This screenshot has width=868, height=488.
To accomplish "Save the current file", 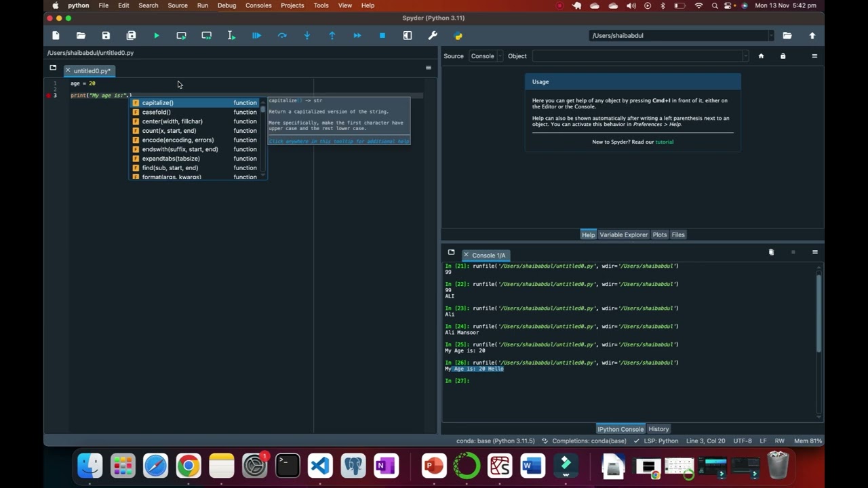I will point(106,35).
